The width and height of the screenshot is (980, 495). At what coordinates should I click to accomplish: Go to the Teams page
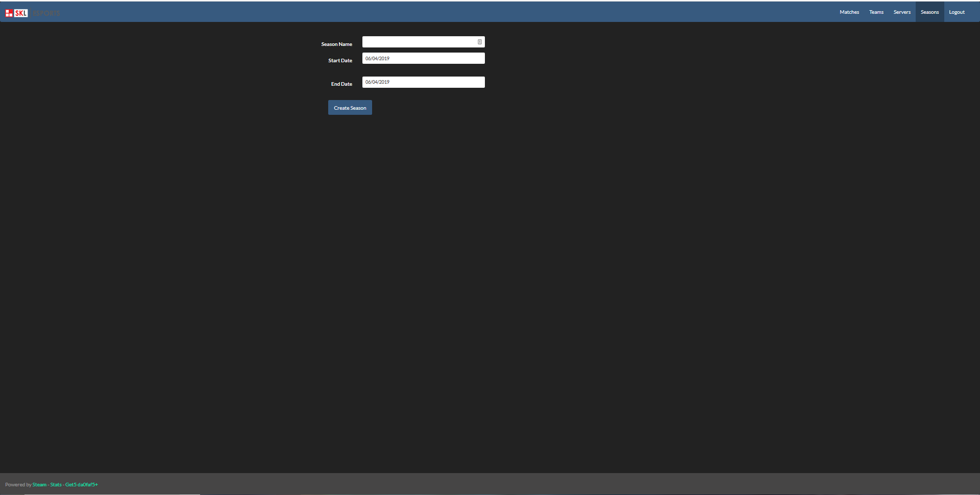(x=876, y=12)
